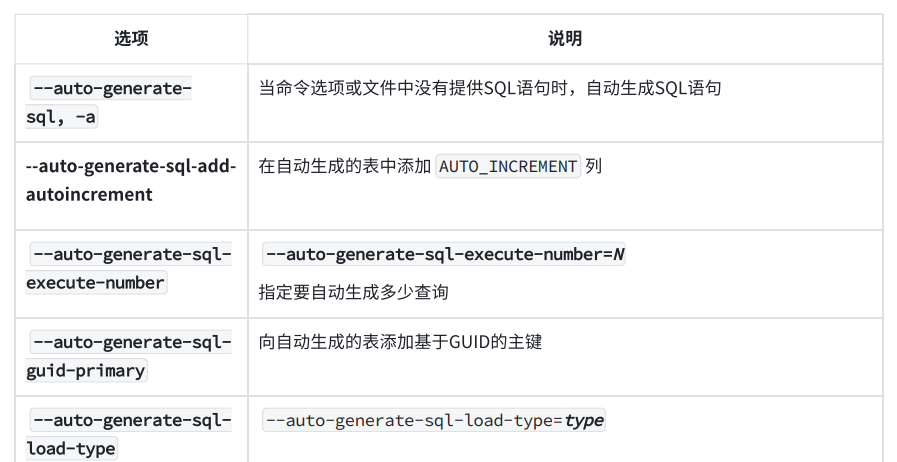Click the text 指定要自动生成多少查询
Image resolution: width=897 pixels, height=462 pixels.
pyautogui.click(x=353, y=292)
